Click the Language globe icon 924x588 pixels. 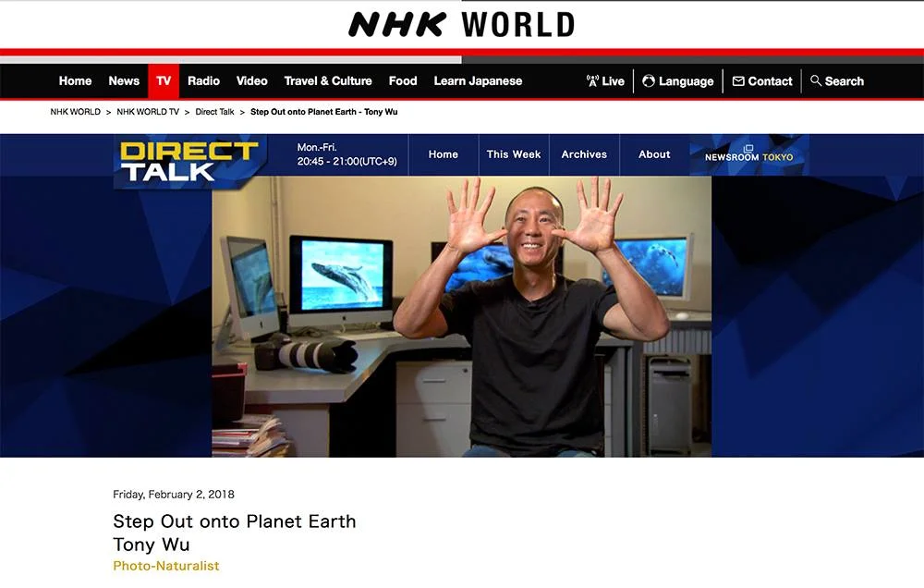tap(649, 80)
